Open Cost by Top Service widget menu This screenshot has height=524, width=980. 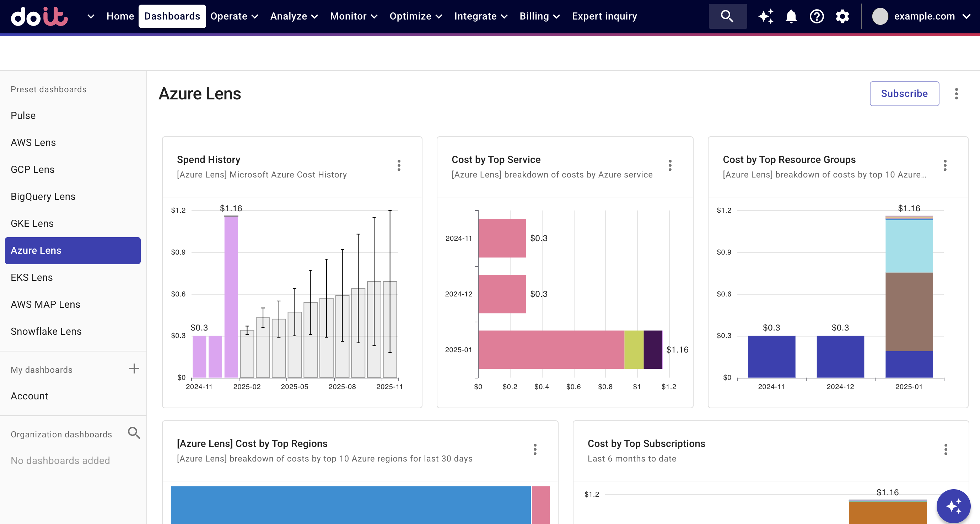click(670, 165)
